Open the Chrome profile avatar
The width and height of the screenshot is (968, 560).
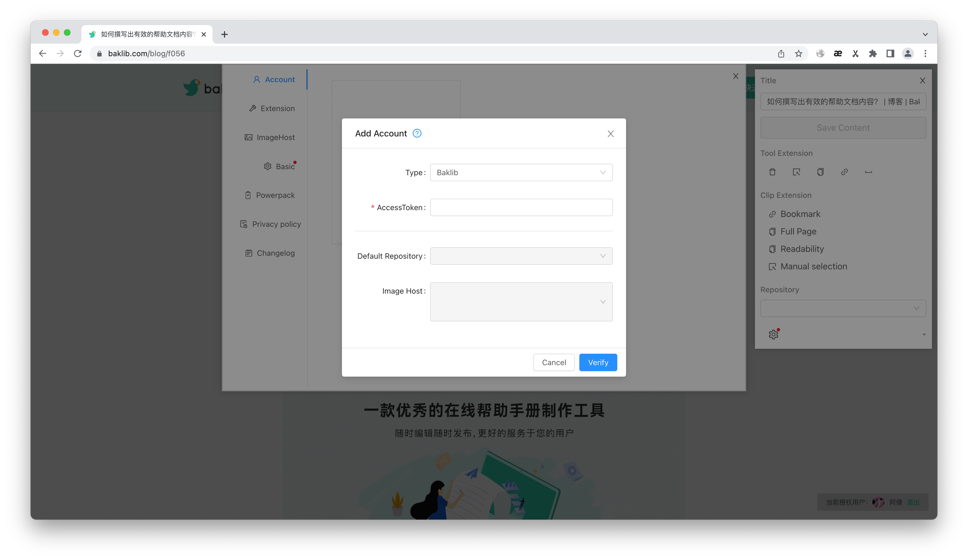click(x=908, y=53)
